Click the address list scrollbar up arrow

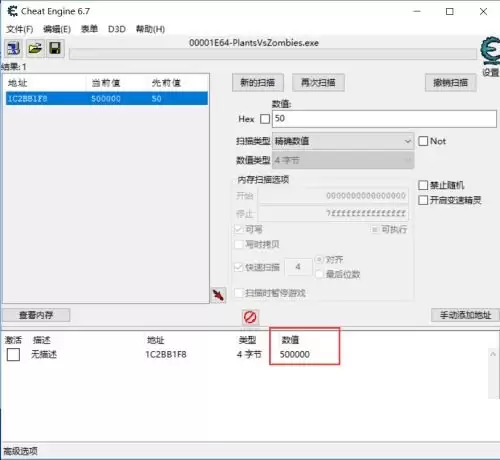click(x=493, y=354)
